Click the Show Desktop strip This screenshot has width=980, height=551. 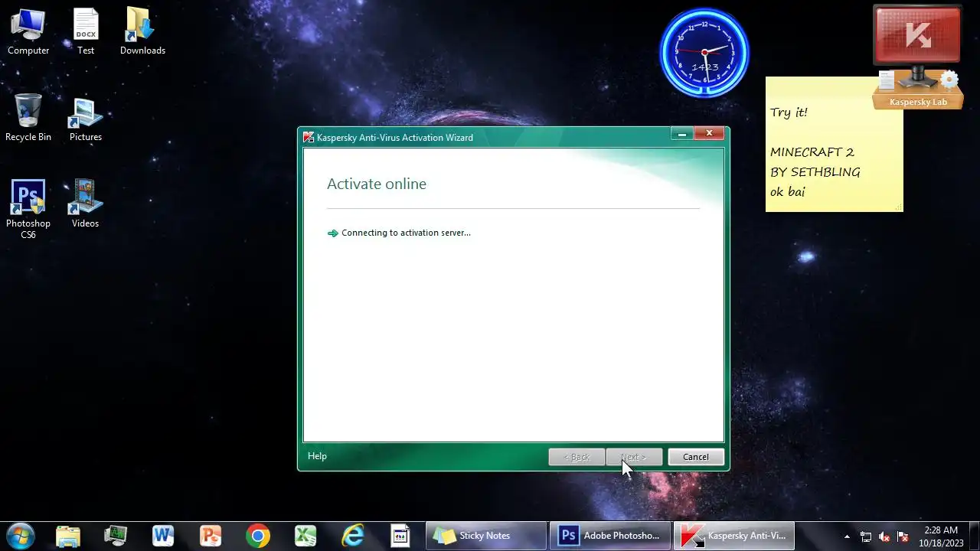click(x=974, y=536)
